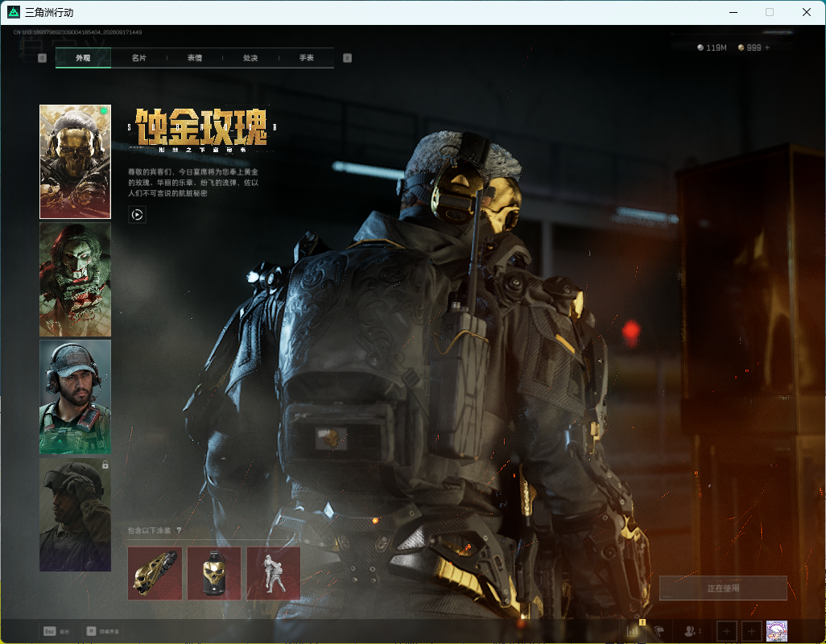
Task: Click the question mark beside 包含以下涂装
Action: (x=179, y=530)
